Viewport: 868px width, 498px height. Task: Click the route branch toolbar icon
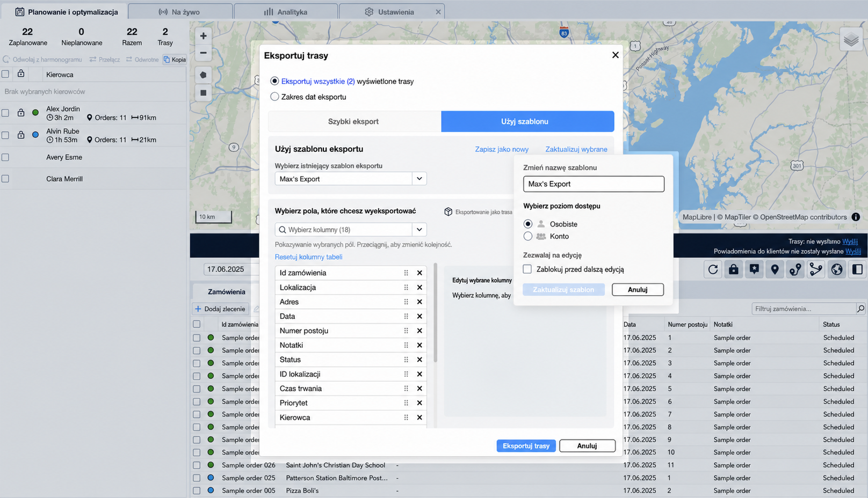tap(816, 269)
